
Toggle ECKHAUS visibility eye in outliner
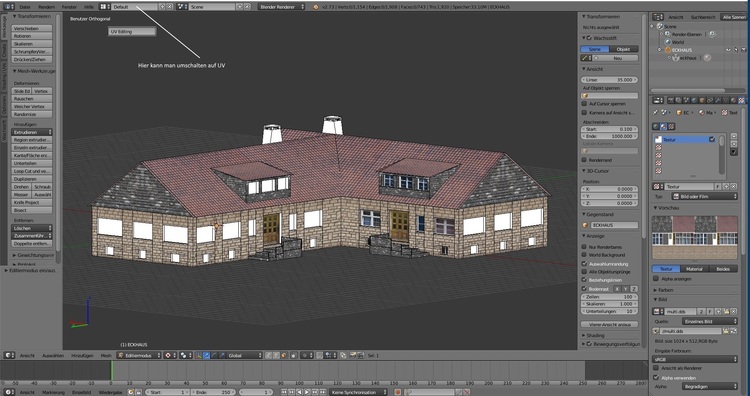click(x=728, y=50)
